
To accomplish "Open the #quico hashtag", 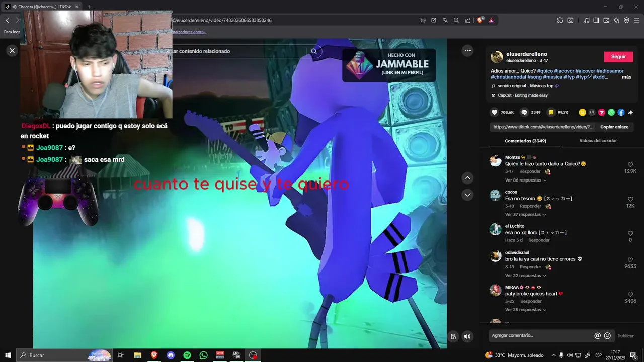I will (x=545, y=71).
